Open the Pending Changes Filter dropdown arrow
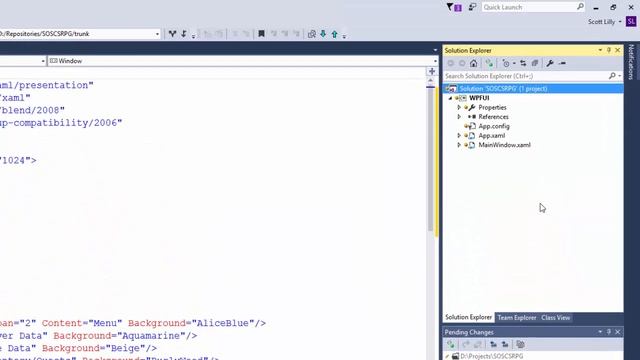 click(x=514, y=63)
